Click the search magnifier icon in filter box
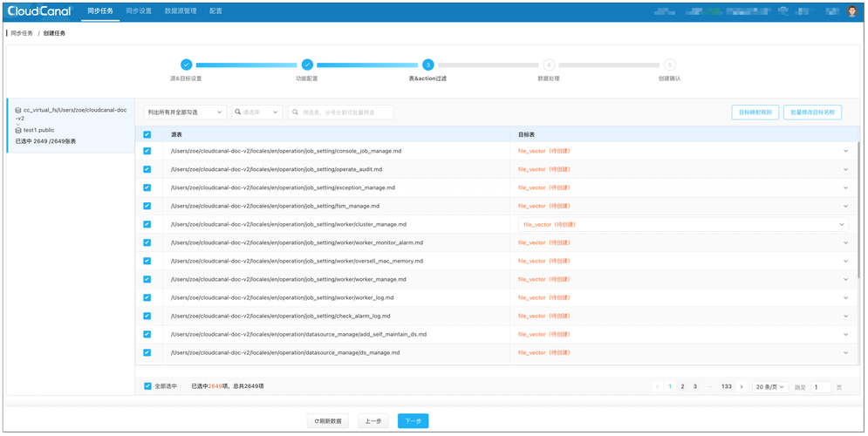 [296, 112]
